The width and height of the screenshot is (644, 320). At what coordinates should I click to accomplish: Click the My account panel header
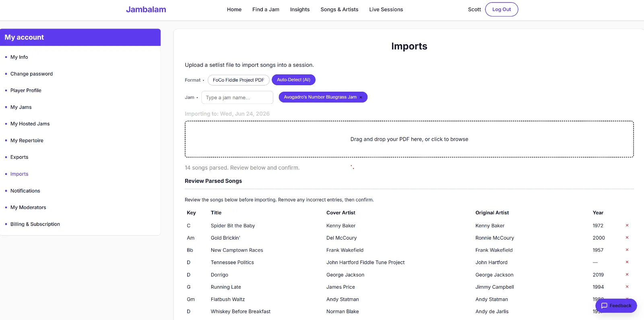tap(80, 37)
